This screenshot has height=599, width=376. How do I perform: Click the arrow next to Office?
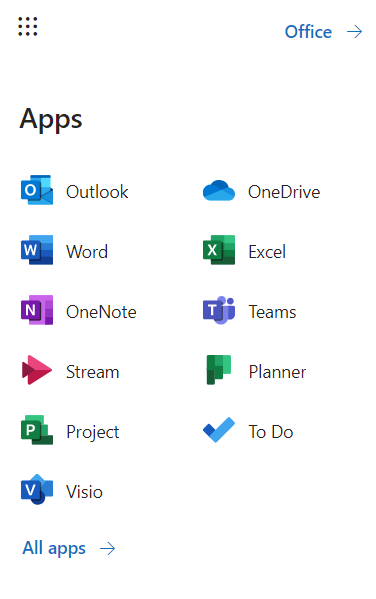[354, 32]
